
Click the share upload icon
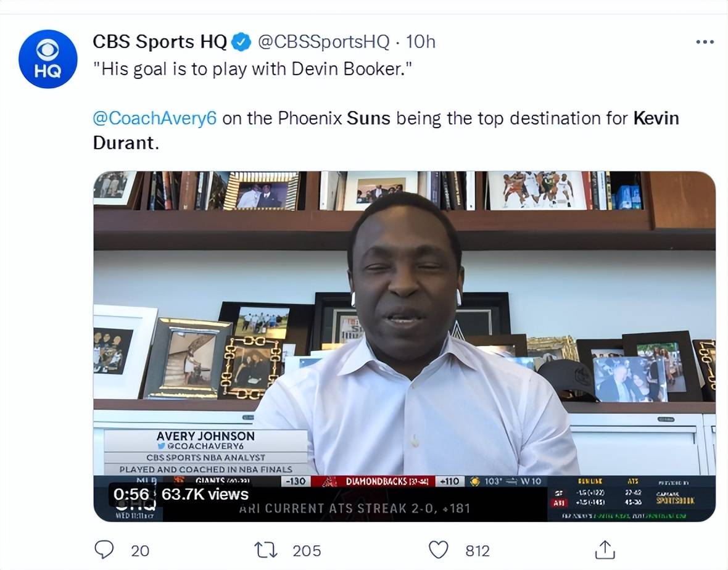(x=605, y=550)
